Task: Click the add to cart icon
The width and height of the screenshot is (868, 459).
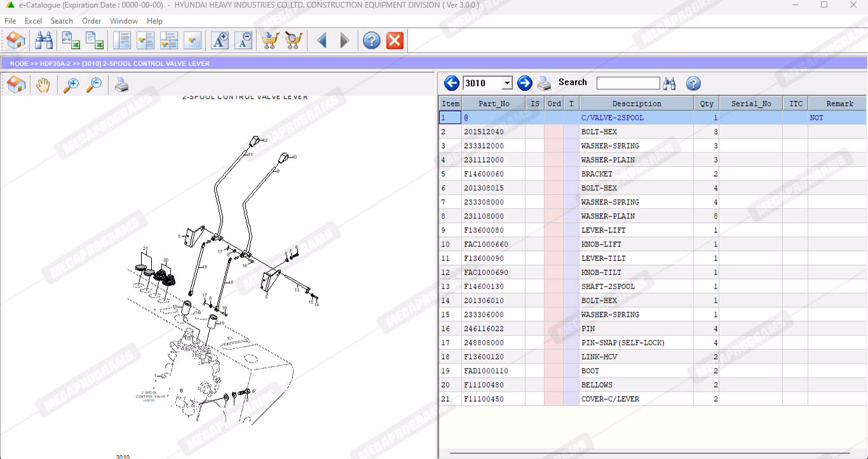Action: pos(270,41)
